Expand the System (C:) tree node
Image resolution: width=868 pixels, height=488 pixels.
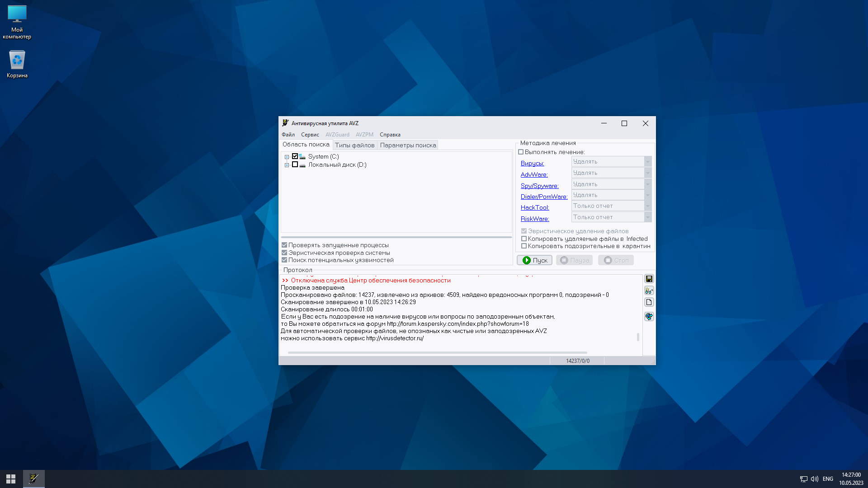tap(287, 157)
